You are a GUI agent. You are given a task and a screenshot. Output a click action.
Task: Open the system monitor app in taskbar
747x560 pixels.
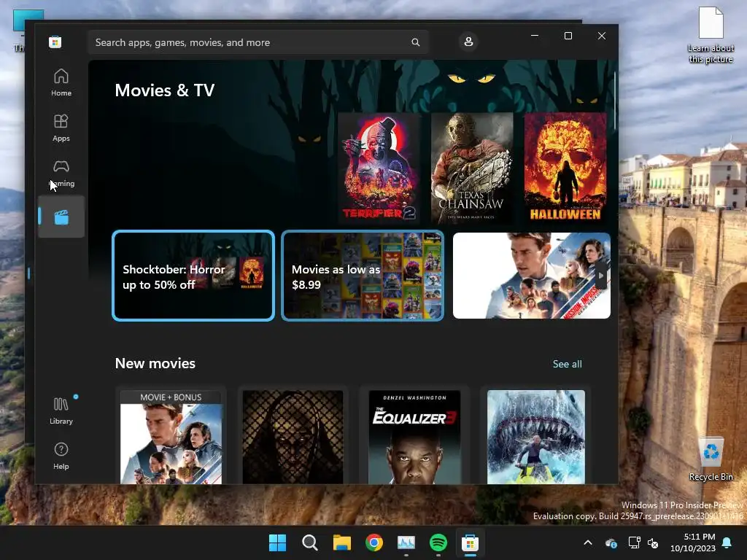406,542
